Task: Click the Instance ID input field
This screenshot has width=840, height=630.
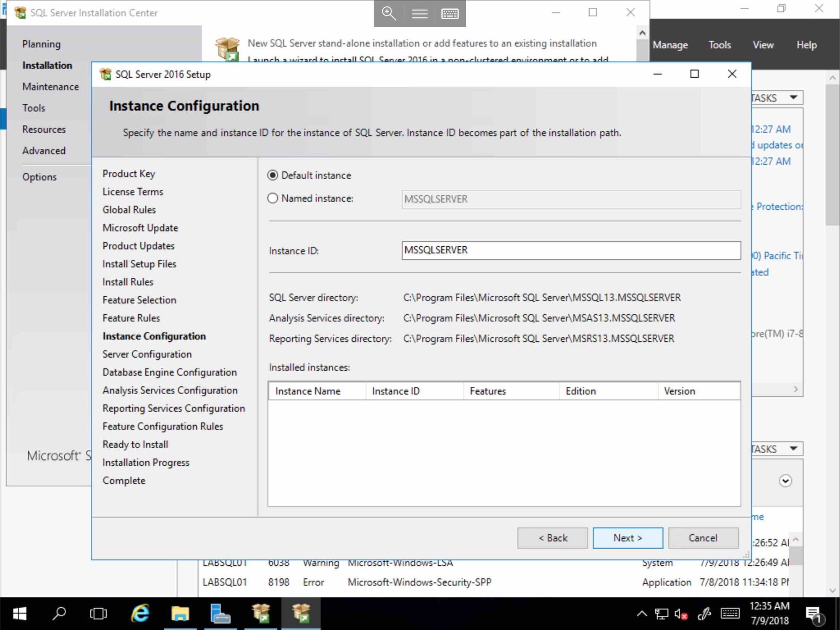Action: pos(571,250)
